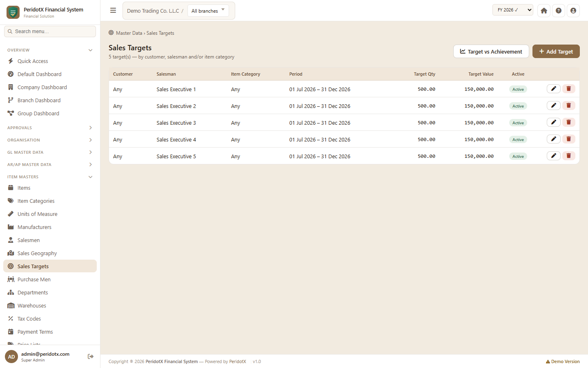Screen dimensions: 588x368
Task: Open Quick Access in the sidebar
Action: click(50, 61)
